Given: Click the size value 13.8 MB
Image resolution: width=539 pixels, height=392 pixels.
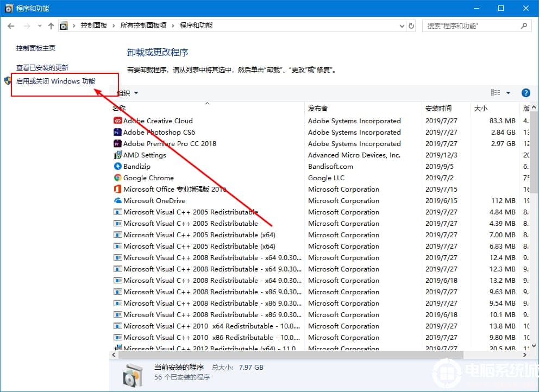Looking at the screenshot, I should tap(502, 326).
